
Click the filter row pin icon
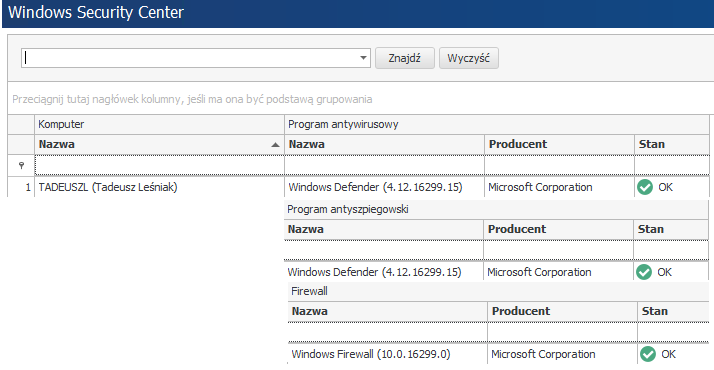[21, 166]
